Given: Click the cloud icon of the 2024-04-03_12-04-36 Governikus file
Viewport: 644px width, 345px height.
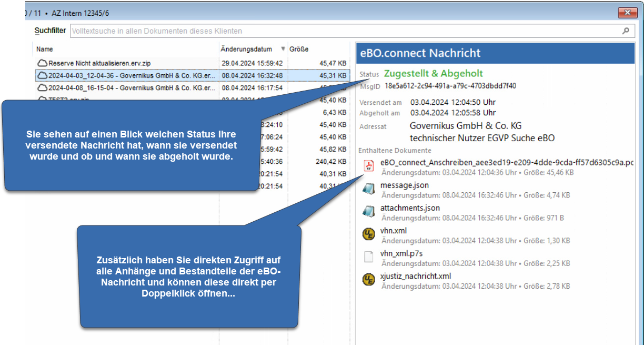Looking at the screenshot, I should tap(42, 76).
